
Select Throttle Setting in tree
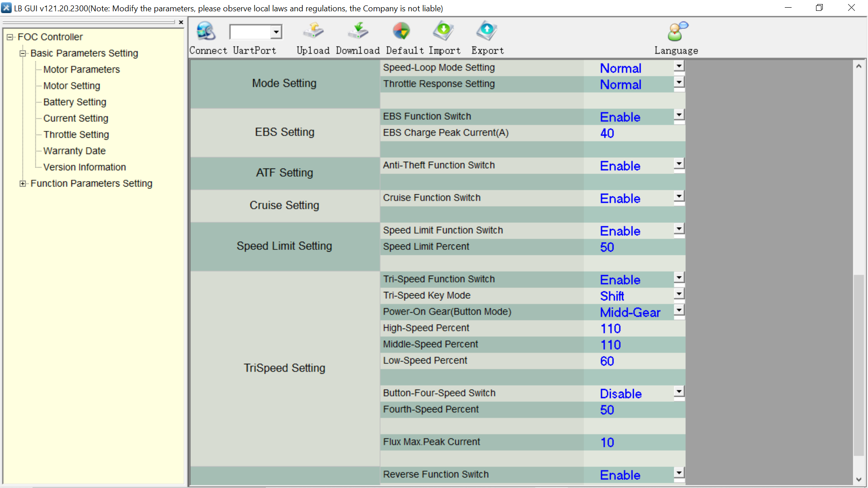pos(76,135)
